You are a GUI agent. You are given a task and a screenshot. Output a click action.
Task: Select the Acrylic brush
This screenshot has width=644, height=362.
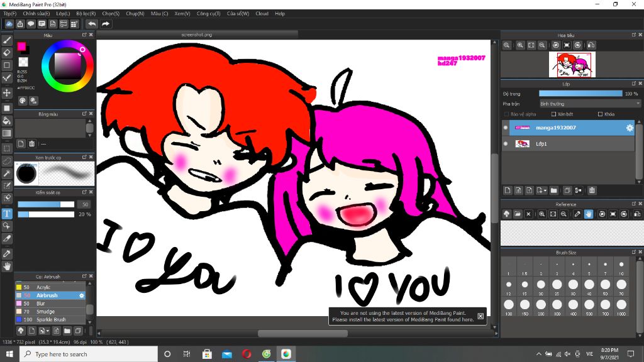[50, 287]
